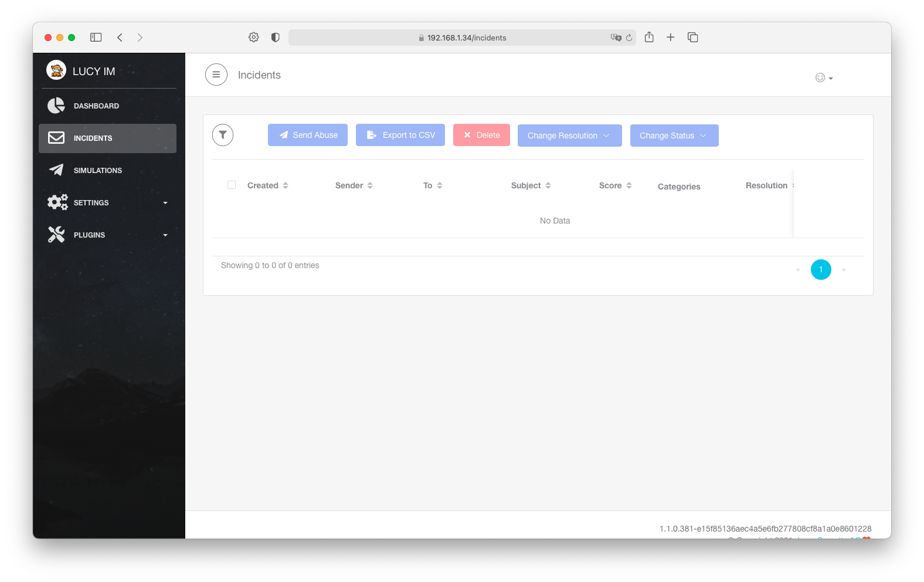Click the Export to CSV button
Viewport: 924px width, 582px height.
pos(400,135)
